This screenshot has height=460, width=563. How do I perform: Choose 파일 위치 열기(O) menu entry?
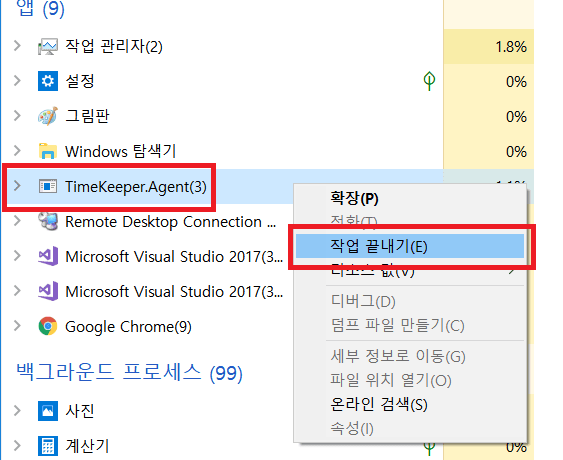[x=410, y=380]
